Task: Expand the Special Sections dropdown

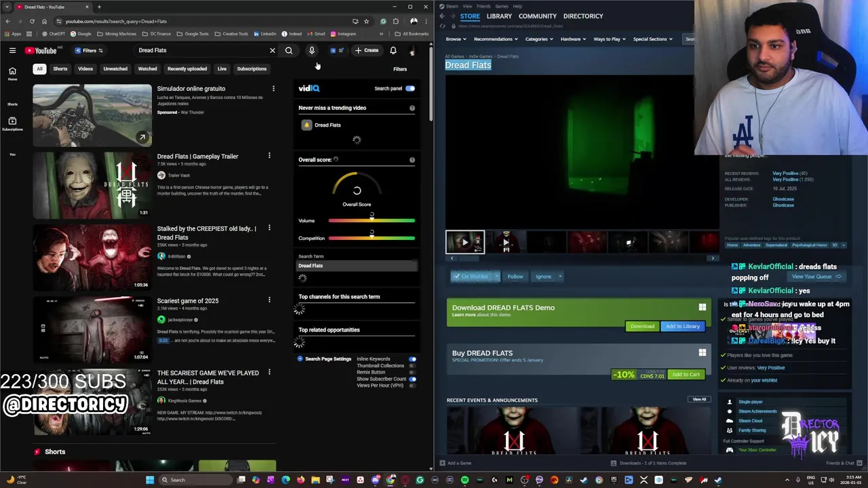Action: pos(652,39)
